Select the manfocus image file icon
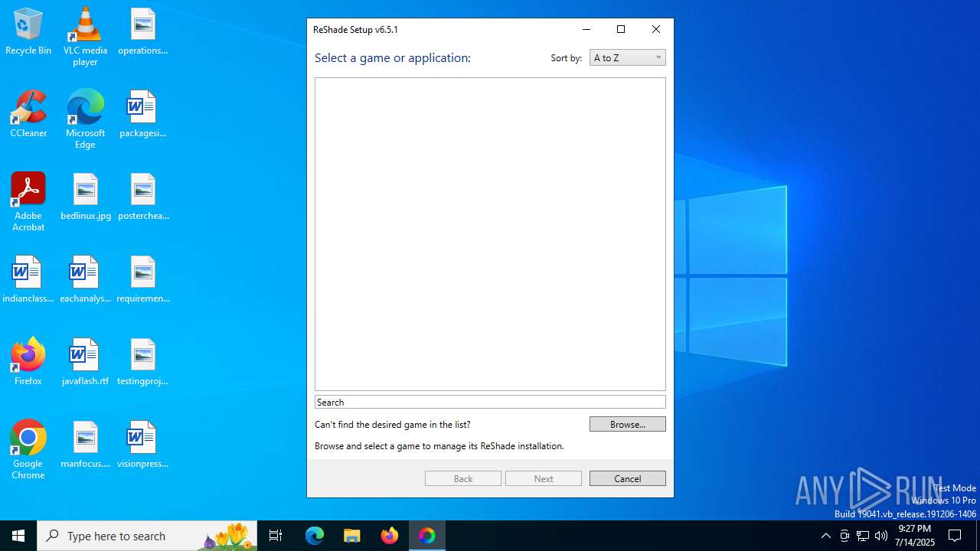 [85, 445]
